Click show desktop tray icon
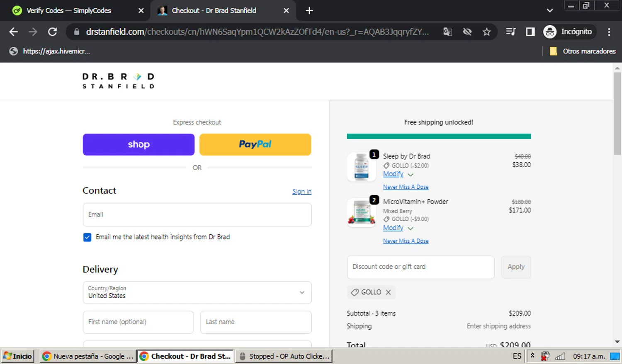The image size is (622, 364). (615, 356)
